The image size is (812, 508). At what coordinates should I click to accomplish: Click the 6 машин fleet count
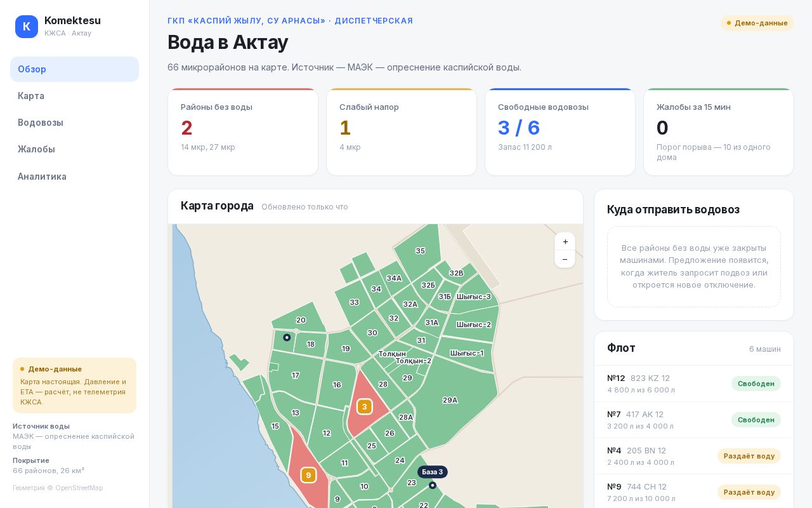[x=765, y=349]
